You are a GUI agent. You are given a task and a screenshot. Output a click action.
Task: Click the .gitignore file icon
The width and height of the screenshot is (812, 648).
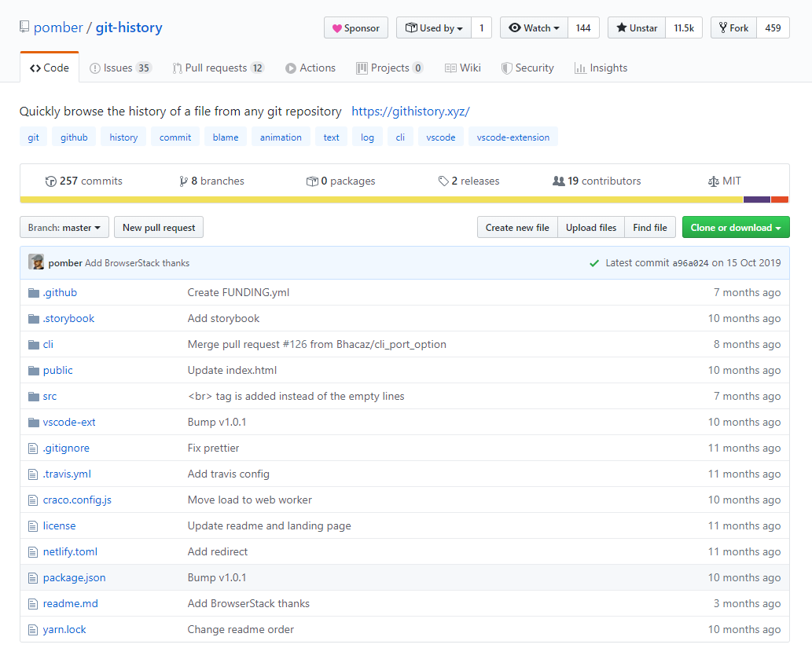click(x=33, y=448)
